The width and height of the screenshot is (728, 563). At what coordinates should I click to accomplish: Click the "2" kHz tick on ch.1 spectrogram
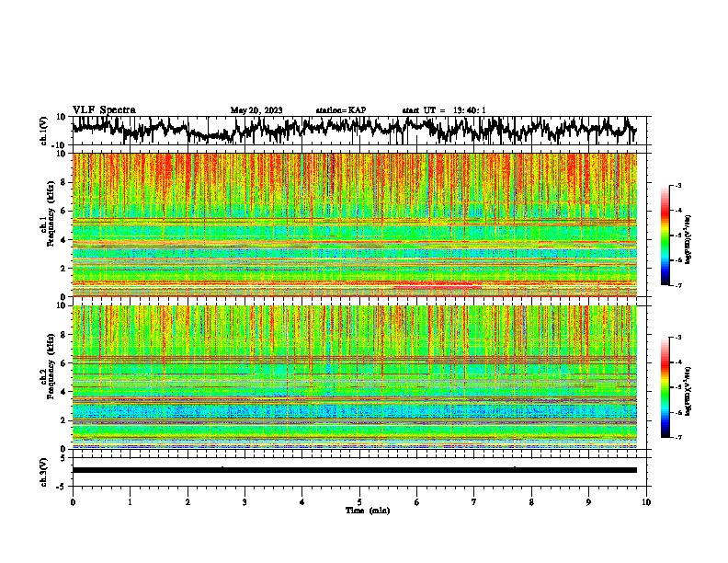63,268
